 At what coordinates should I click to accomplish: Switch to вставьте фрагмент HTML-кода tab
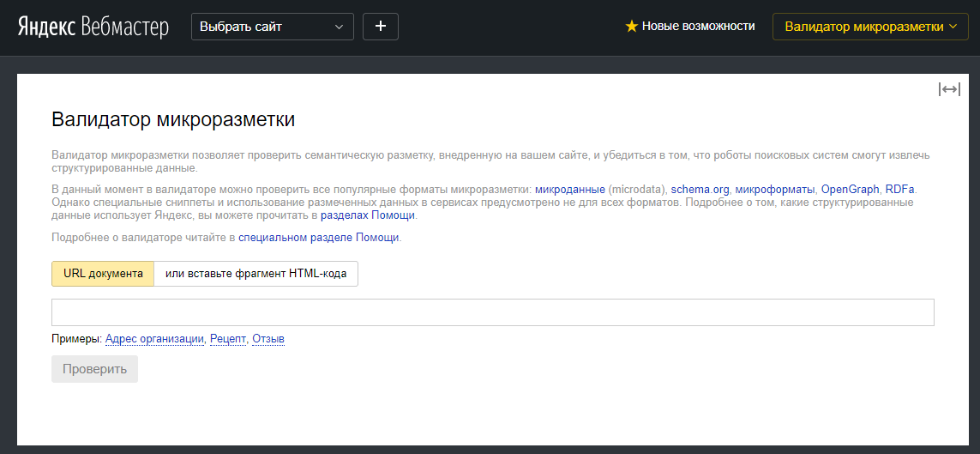pos(256,274)
